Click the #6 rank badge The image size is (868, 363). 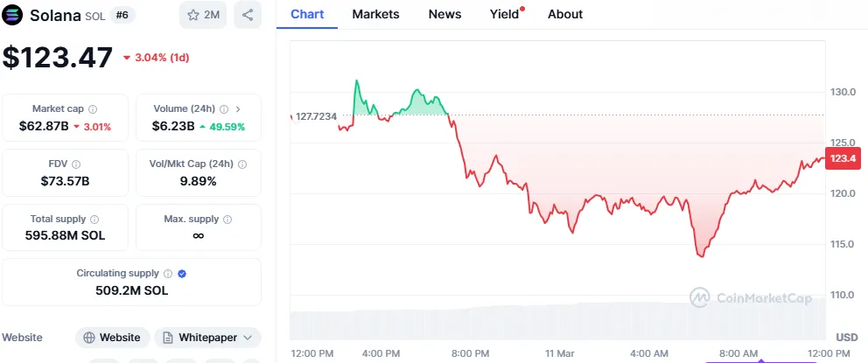[x=122, y=15]
